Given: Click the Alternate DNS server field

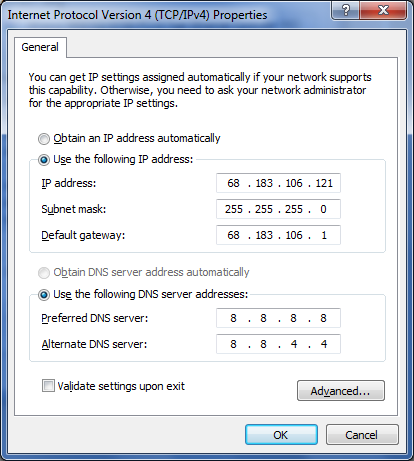Looking at the screenshot, I should [278, 344].
